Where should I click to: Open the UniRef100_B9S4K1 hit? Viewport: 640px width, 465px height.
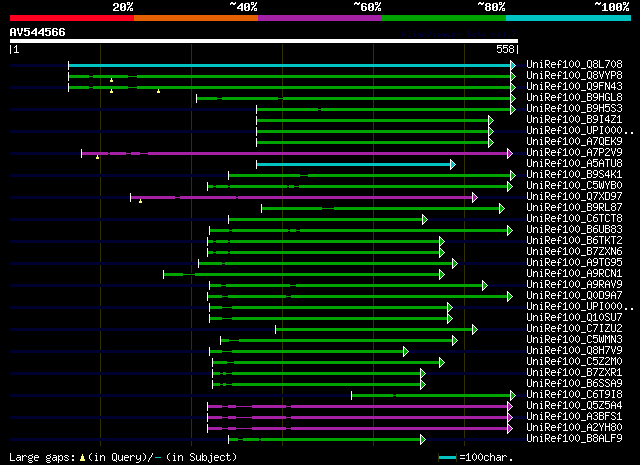[x=574, y=174]
